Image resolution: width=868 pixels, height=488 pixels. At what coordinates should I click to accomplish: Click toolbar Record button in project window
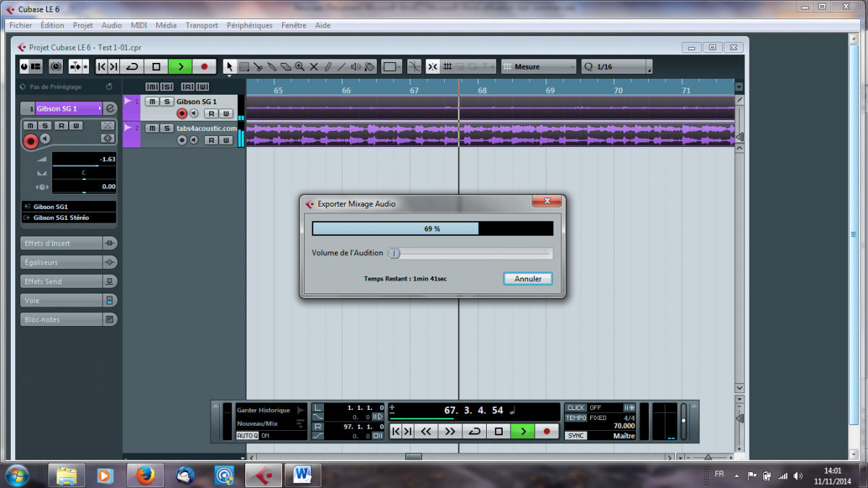tap(204, 67)
